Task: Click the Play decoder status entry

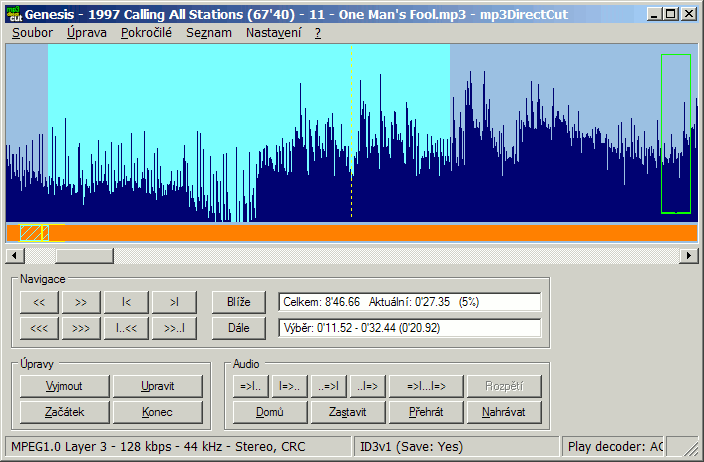Action: pos(615,447)
